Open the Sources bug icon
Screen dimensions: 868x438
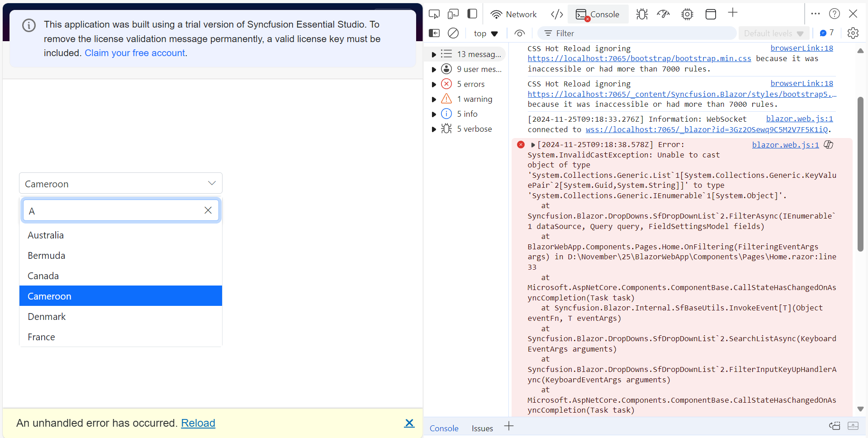pyautogui.click(x=641, y=14)
